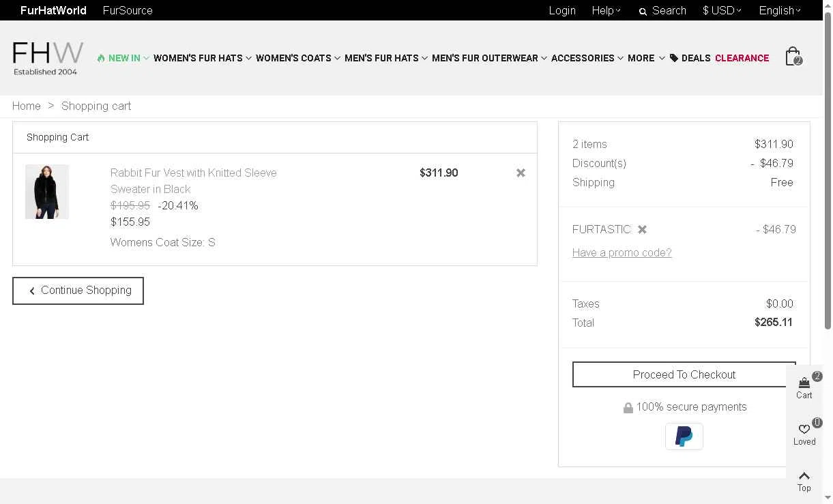This screenshot has width=833, height=504.
Task: Switch to FurSource site tab
Action: click(x=128, y=10)
